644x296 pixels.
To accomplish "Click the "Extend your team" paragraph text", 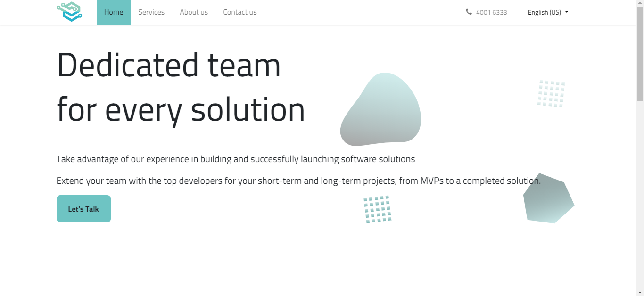I will tap(298, 181).
